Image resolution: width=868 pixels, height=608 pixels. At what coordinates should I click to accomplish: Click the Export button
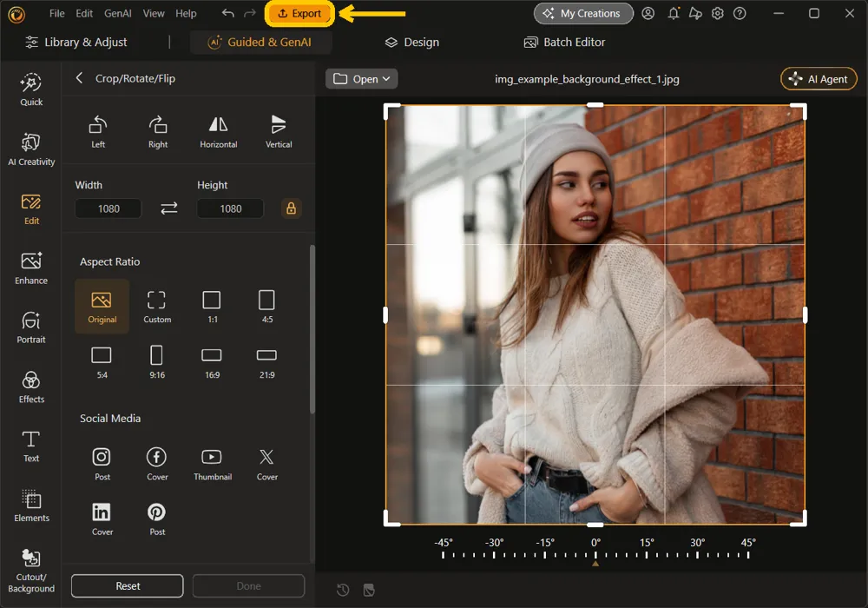tap(299, 13)
